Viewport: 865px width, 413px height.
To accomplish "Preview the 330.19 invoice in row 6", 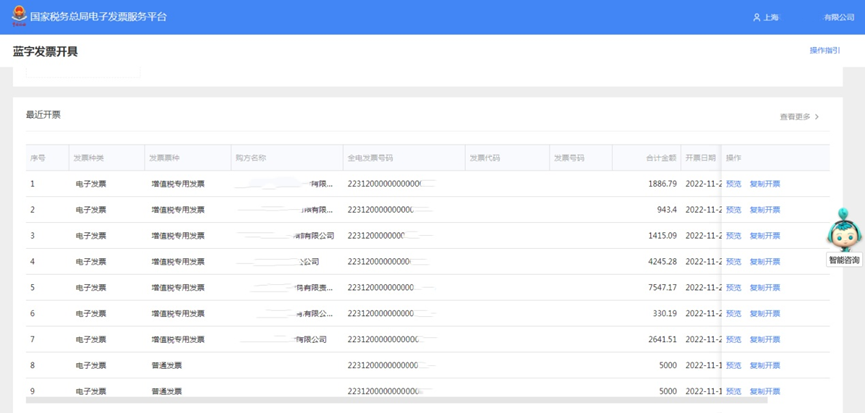I will click(x=733, y=314).
